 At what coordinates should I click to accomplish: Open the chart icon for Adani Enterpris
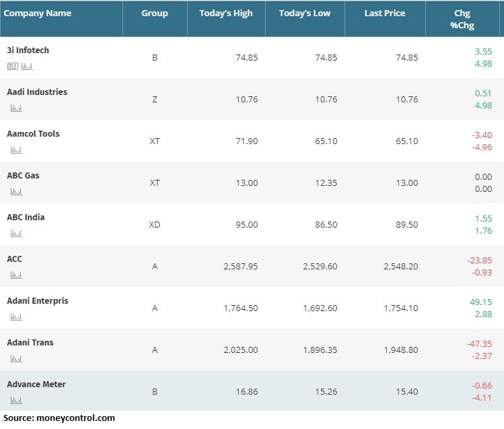point(15,317)
